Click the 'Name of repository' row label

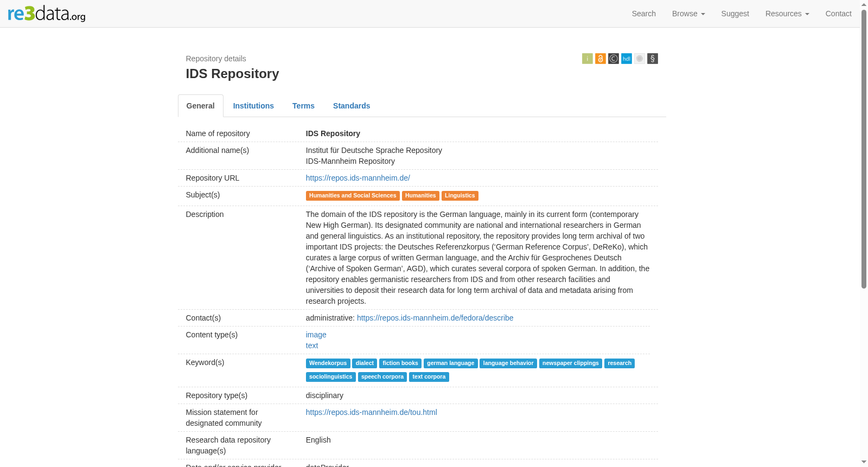tap(218, 133)
